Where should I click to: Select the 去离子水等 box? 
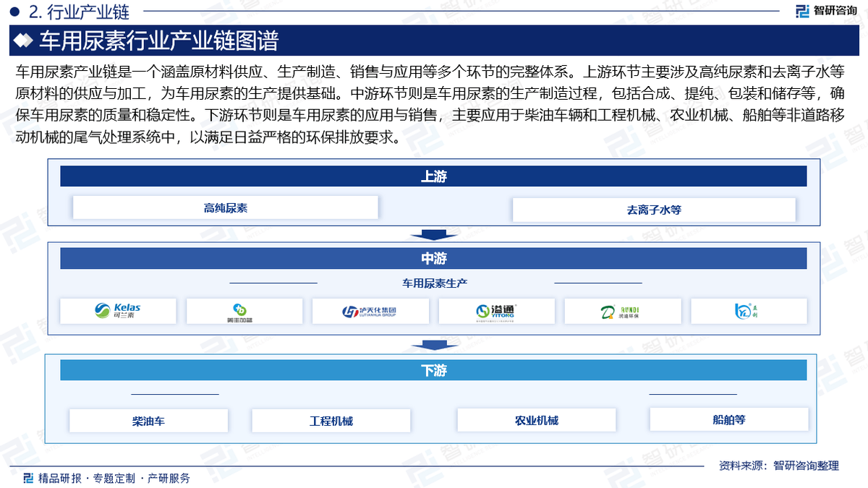coord(654,210)
